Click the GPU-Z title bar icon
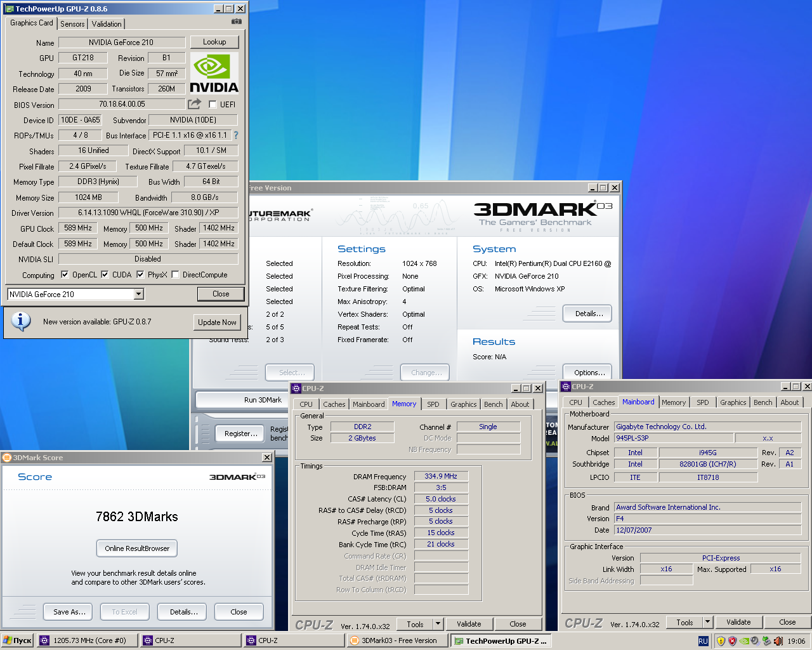This screenshot has width=812, height=650. 9,9
